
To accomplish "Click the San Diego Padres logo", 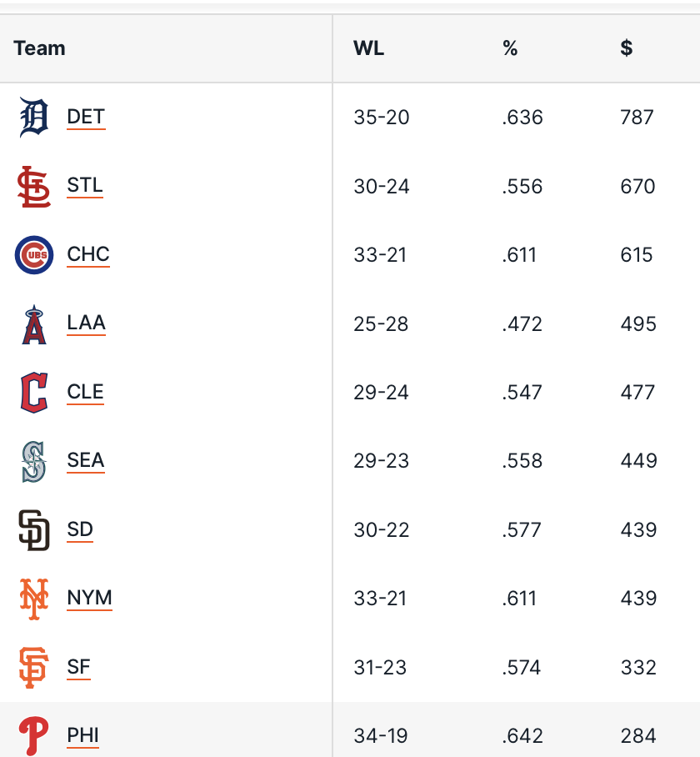I will pos(34,530).
